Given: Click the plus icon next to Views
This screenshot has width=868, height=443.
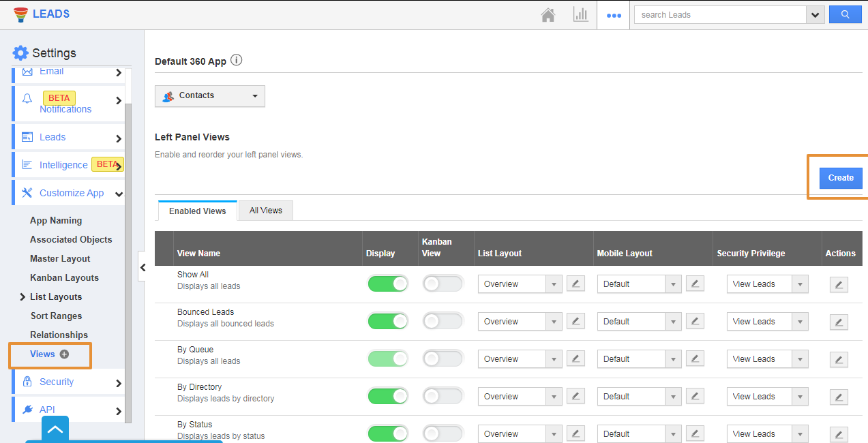Looking at the screenshot, I should point(65,354).
